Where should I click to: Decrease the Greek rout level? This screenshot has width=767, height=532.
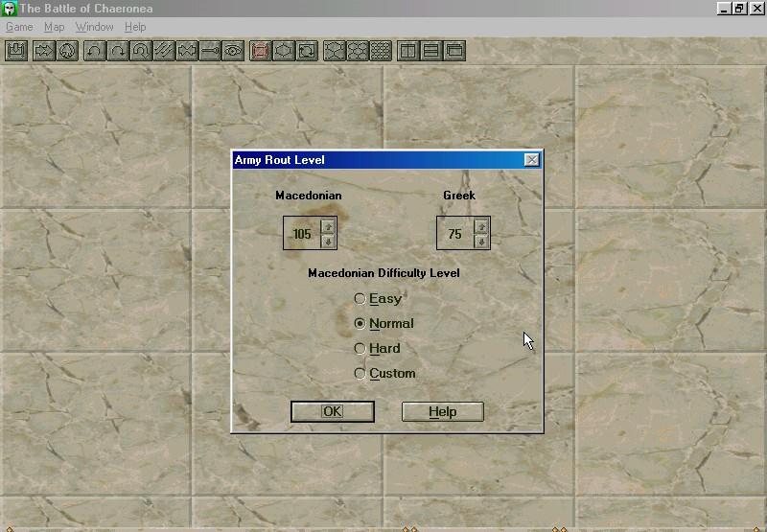coord(481,241)
